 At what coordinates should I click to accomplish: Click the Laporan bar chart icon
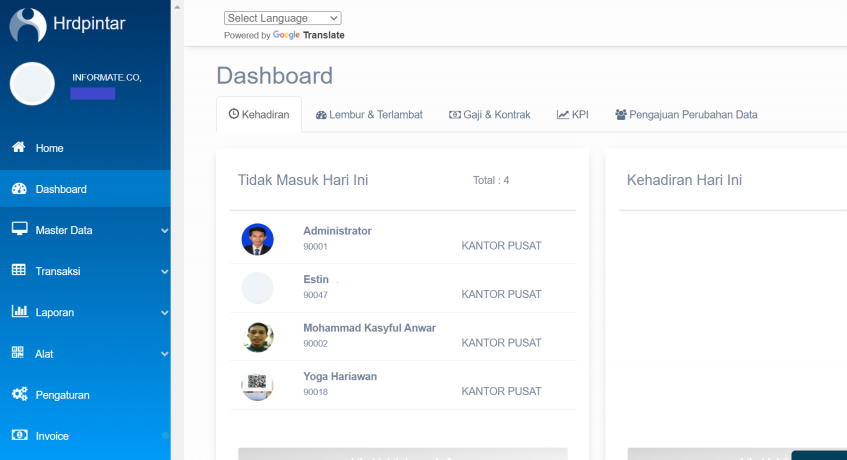[19, 312]
